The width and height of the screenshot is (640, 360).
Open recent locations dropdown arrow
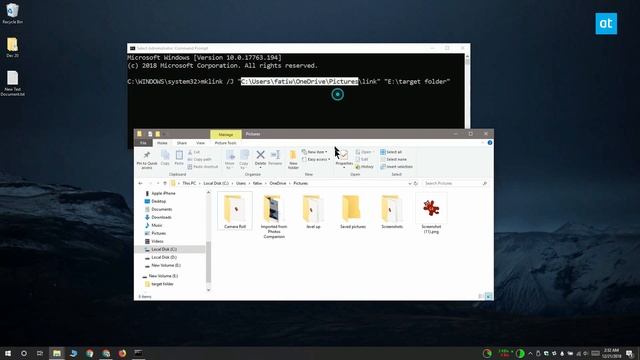pos(158,183)
